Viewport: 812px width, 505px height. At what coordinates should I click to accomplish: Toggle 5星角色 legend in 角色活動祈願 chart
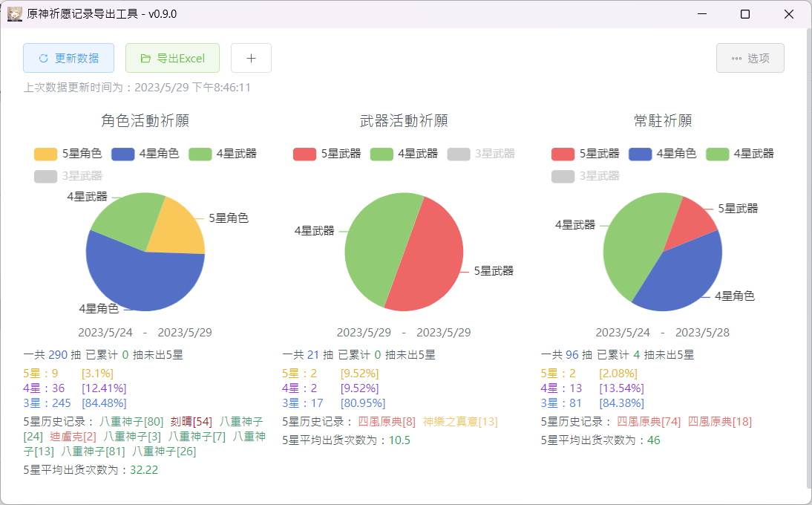coord(68,154)
